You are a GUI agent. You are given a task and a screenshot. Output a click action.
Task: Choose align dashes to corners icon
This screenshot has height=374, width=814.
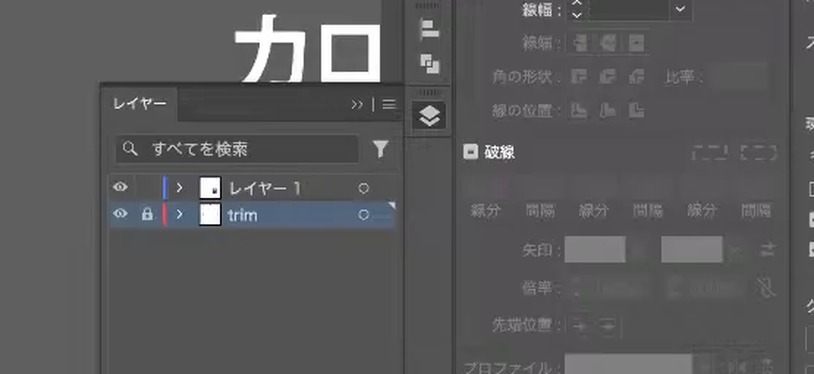(758, 153)
